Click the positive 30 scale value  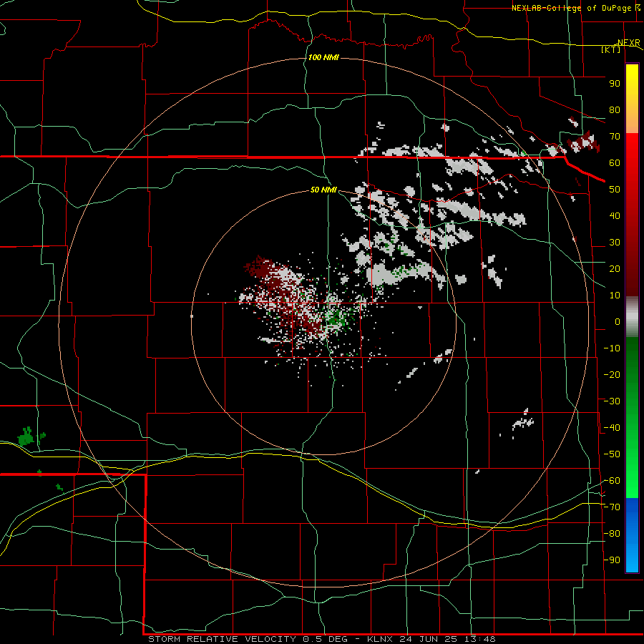615,243
